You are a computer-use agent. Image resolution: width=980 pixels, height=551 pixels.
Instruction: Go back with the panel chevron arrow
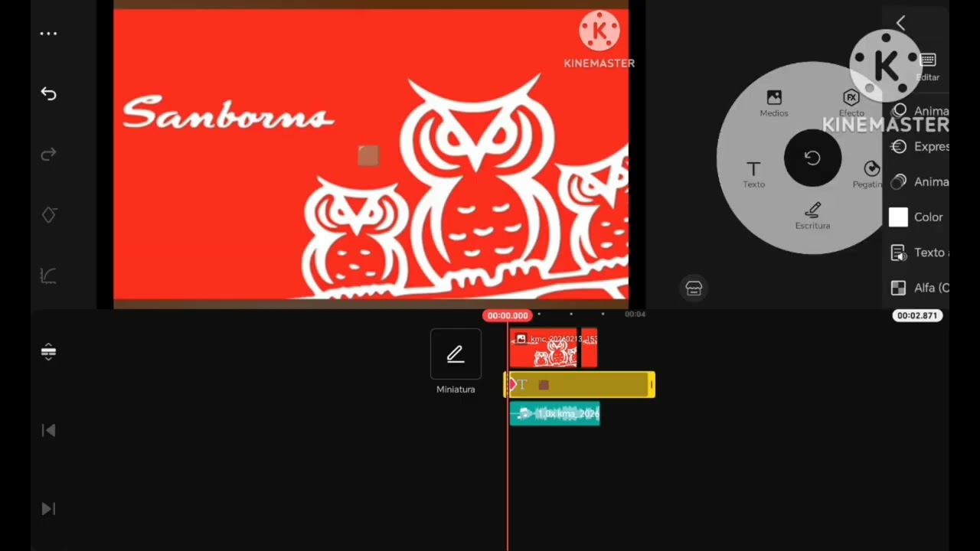(x=900, y=24)
